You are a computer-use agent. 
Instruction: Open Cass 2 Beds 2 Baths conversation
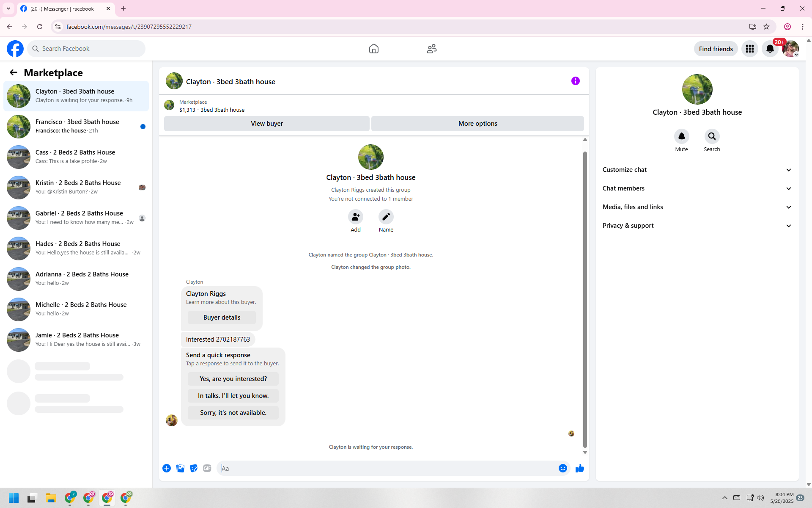pos(76,157)
